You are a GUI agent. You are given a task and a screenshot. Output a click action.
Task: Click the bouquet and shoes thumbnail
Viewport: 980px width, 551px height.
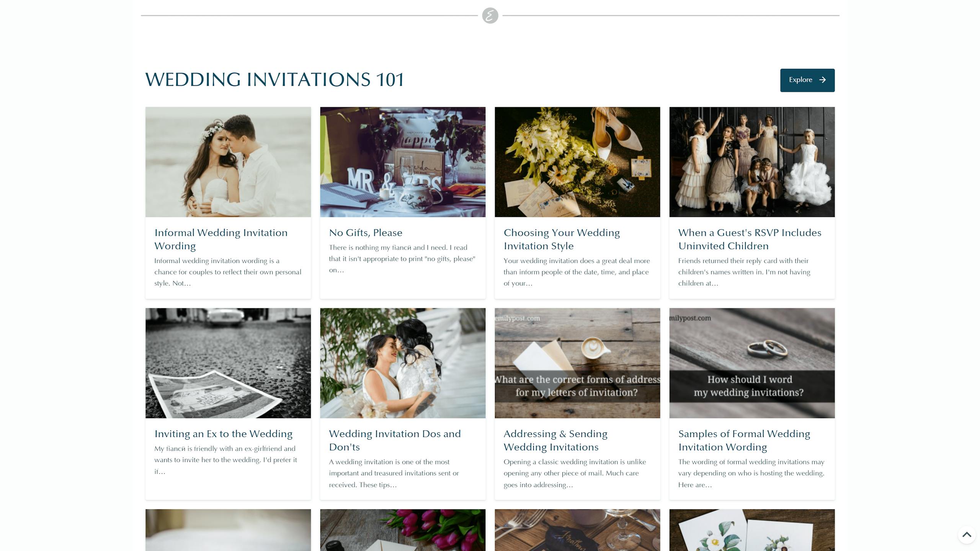point(577,162)
